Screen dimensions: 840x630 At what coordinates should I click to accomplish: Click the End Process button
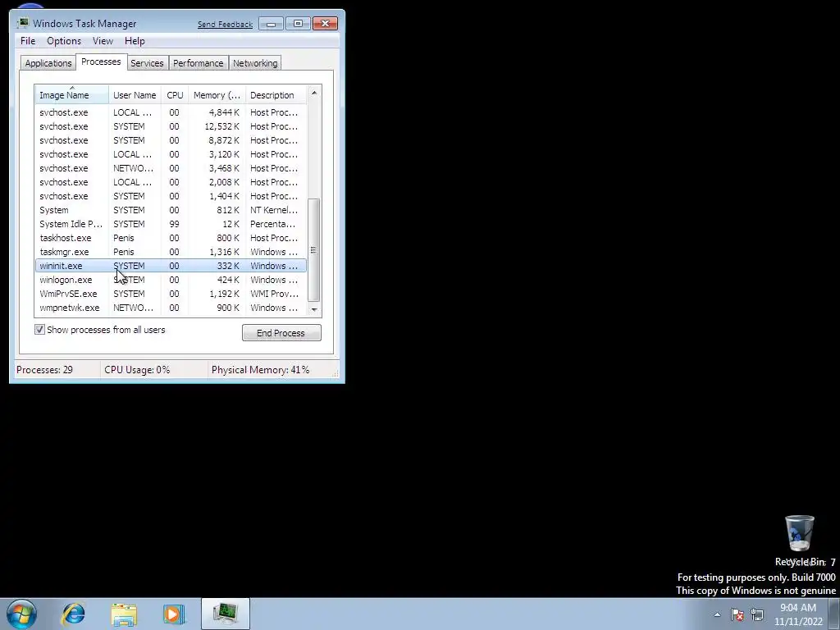pyautogui.click(x=281, y=333)
